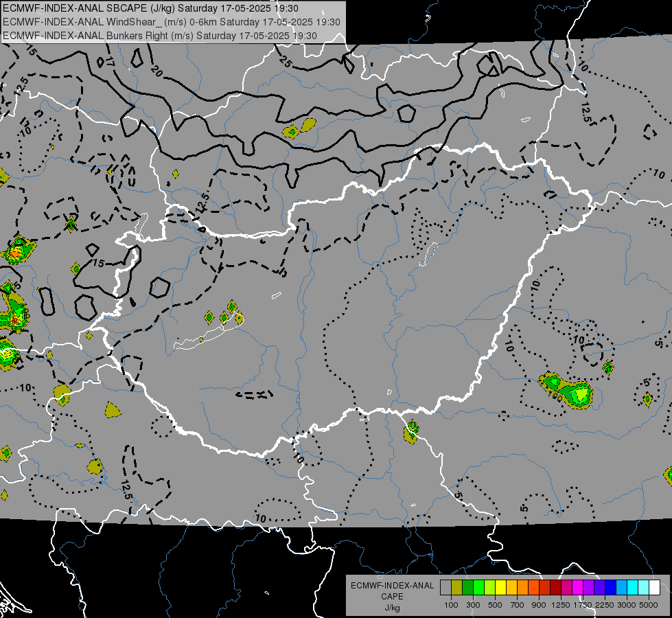Click the legend title ECMWF-INDEX-ANAL
672x618 pixels.
coord(392,586)
